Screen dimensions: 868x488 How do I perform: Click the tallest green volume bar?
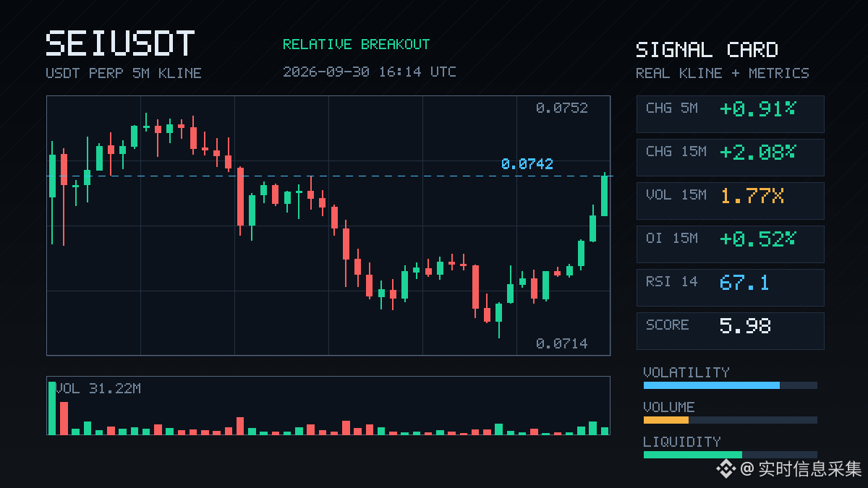click(52, 408)
